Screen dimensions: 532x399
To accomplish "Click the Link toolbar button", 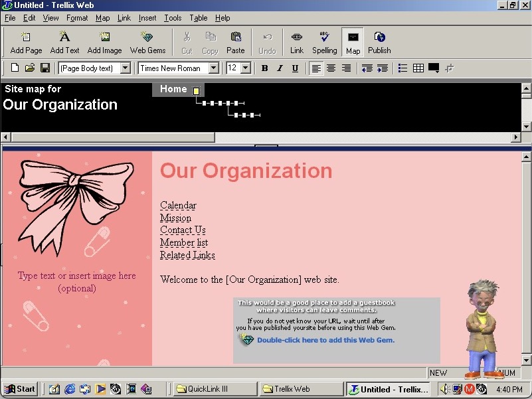I will coord(296,42).
